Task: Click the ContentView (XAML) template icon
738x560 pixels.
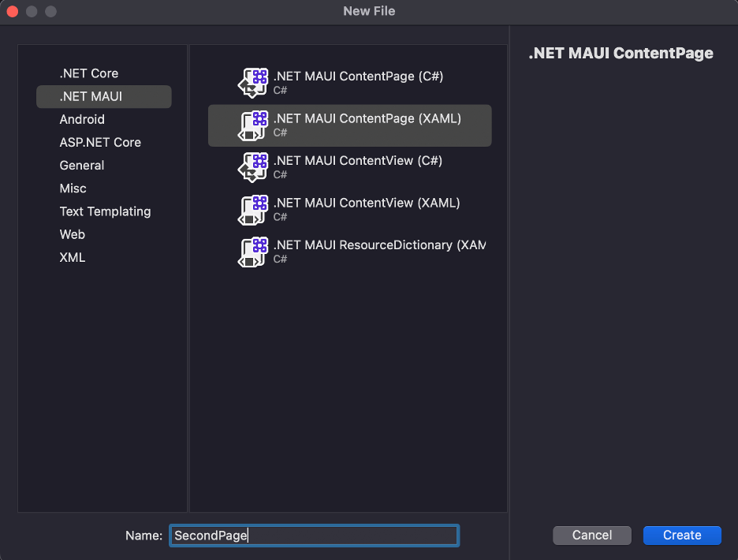Action: (x=253, y=210)
